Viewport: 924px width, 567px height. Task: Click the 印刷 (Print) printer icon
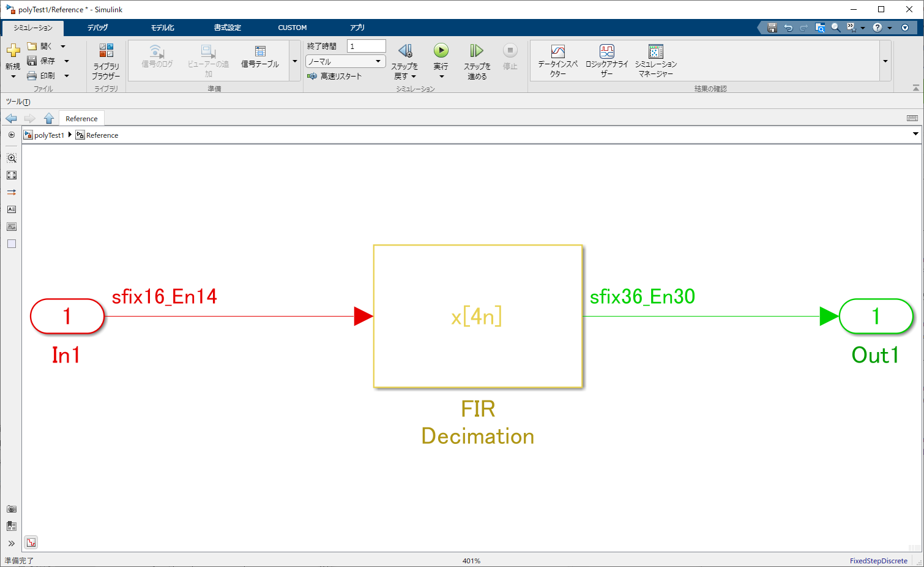[x=32, y=75]
